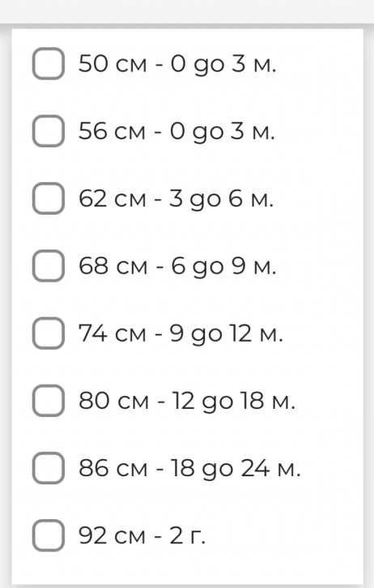The height and width of the screenshot is (588, 374).
Task: Check the 86 см - 18 до 24 м. box
Action: click(49, 468)
